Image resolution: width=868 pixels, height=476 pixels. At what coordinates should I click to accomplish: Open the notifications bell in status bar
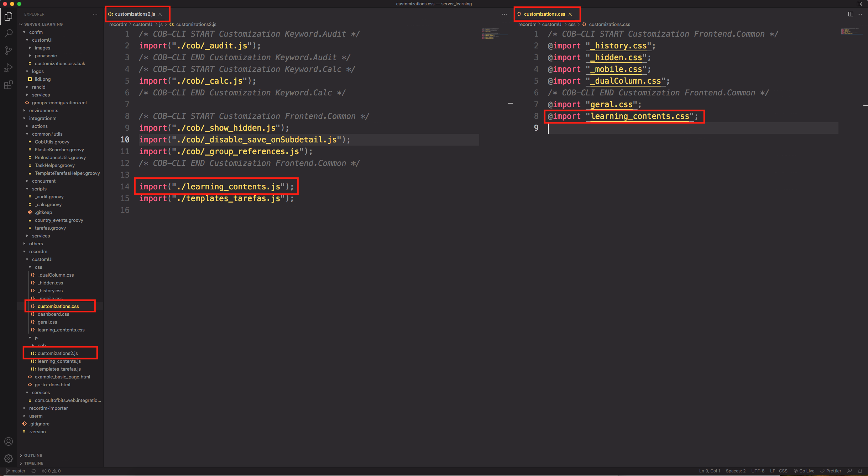[860, 471]
